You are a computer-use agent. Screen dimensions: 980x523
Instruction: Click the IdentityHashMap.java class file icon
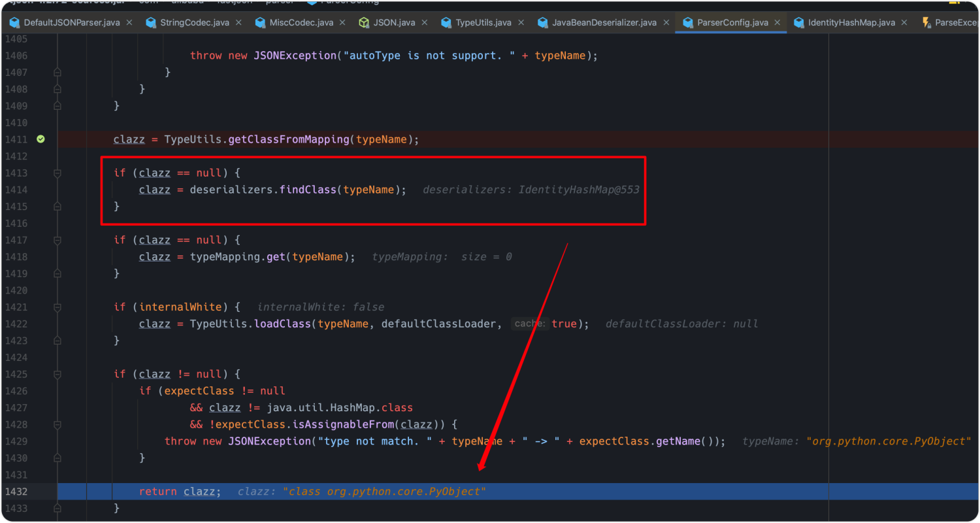tap(799, 22)
